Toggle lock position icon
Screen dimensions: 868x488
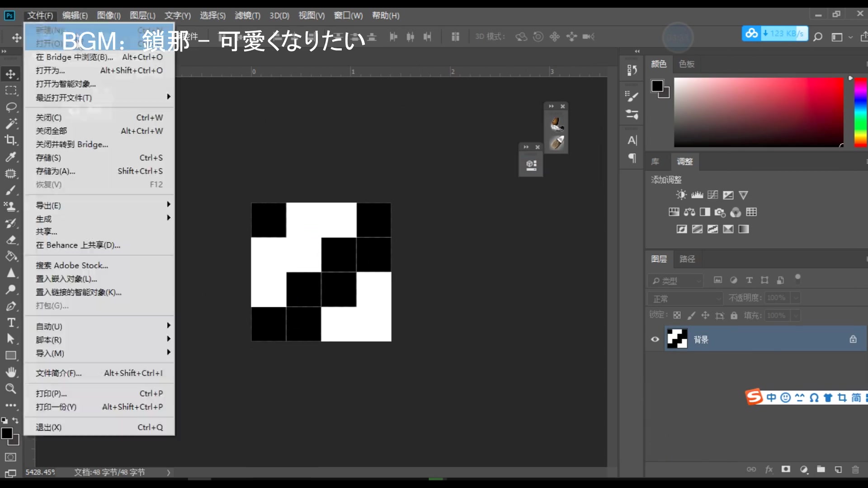(705, 315)
